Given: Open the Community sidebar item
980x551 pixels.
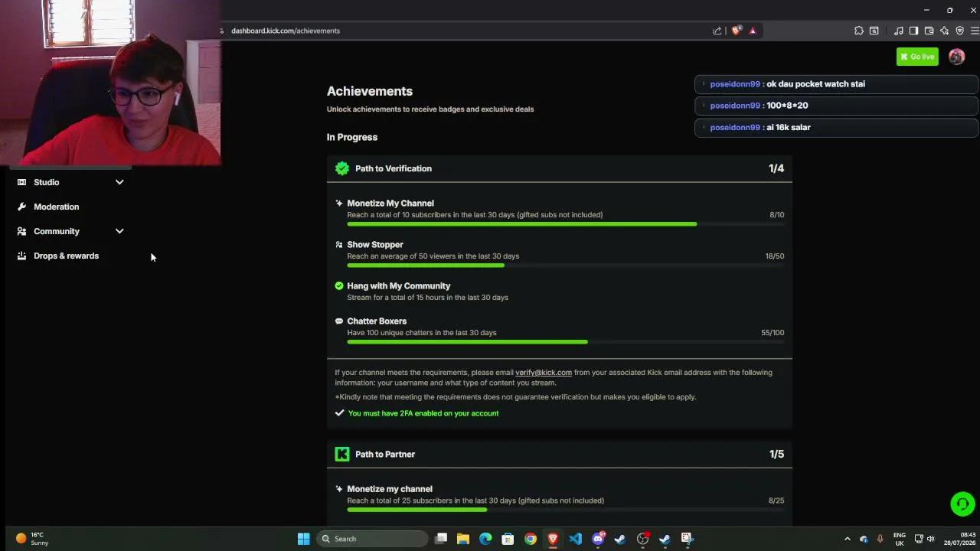Looking at the screenshot, I should 70,231.
